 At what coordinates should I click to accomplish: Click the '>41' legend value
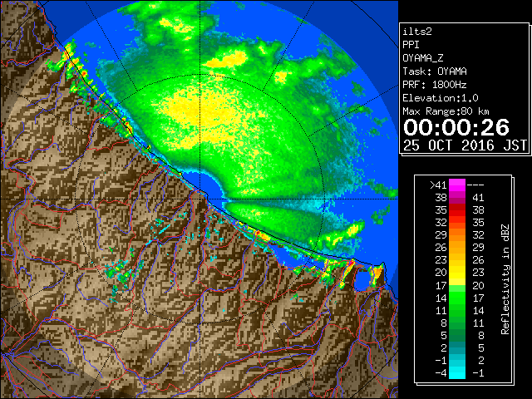coord(438,185)
